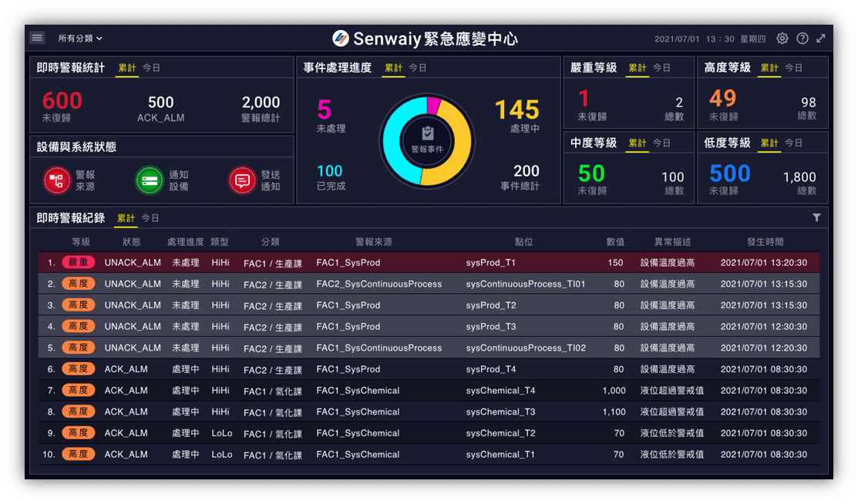The height and width of the screenshot is (504, 858).
Task: Switch 即時警報紀錄 to 今日 tab
Action: point(150,218)
